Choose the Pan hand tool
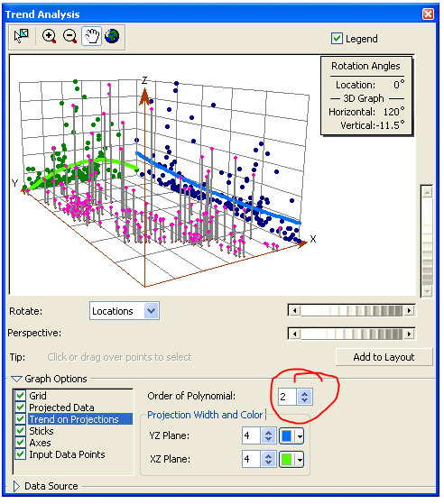Image resolution: width=444 pixels, height=504 pixels. [91, 36]
